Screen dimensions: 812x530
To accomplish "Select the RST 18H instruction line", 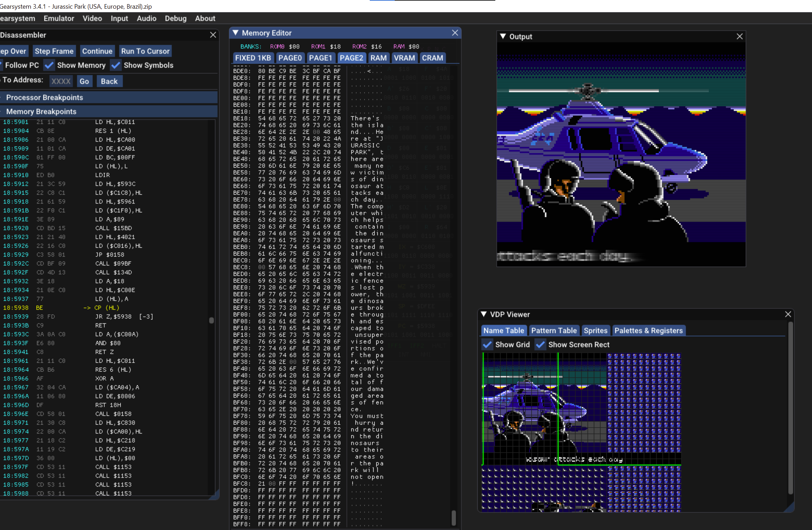I will (104, 405).
